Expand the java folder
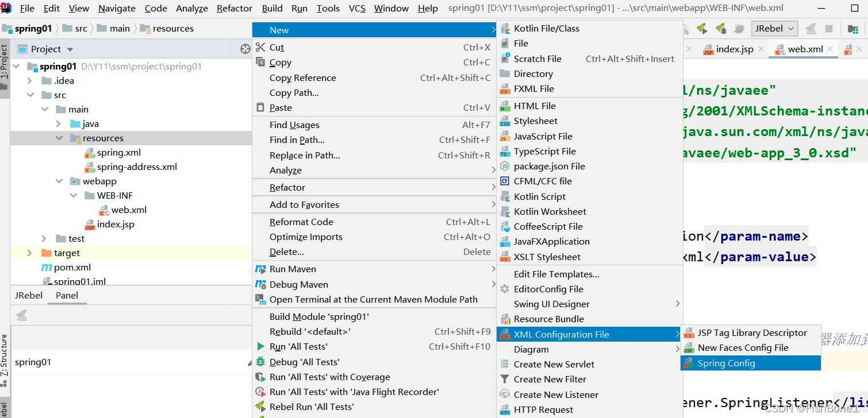This screenshot has width=868, height=418. [59, 124]
